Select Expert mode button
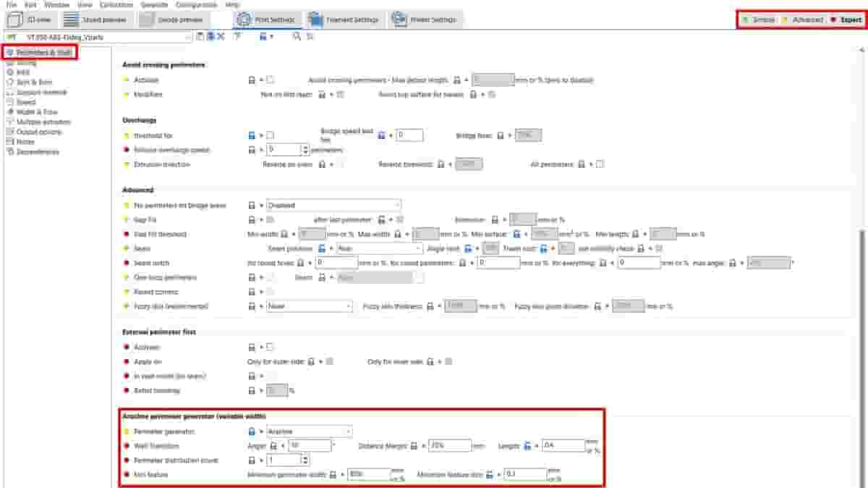 pyautogui.click(x=846, y=20)
